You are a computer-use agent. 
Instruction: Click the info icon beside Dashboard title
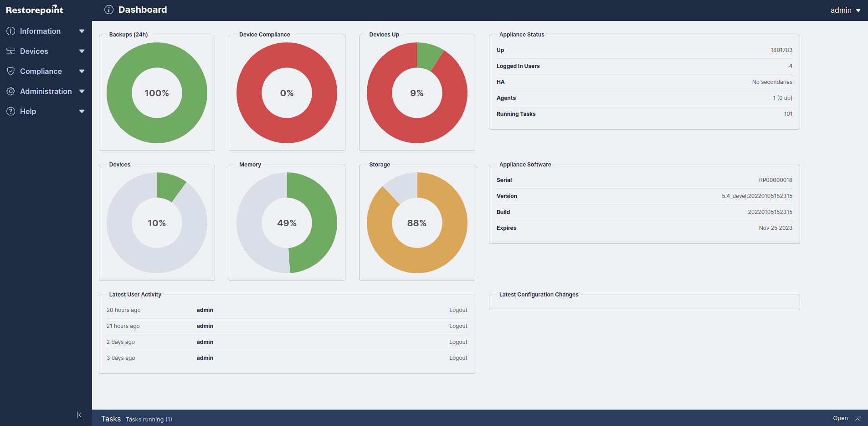pyautogui.click(x=108, y=10)
